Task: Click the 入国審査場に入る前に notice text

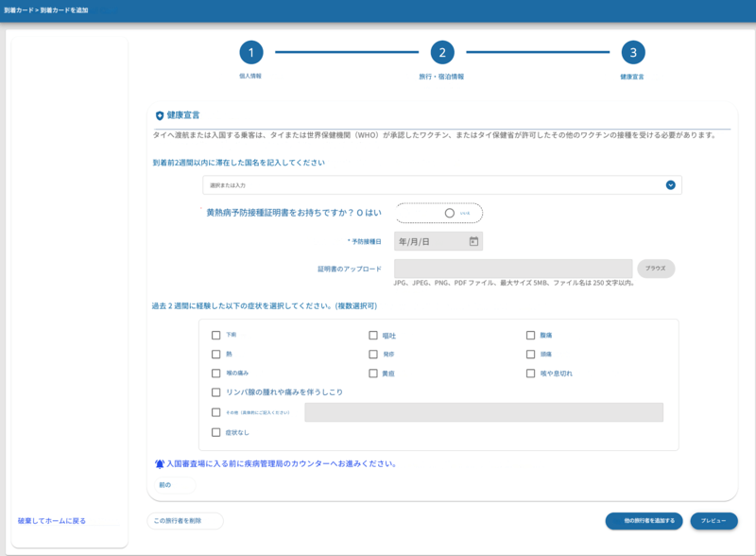Action: pyautogui.click(x=282, y=464)
